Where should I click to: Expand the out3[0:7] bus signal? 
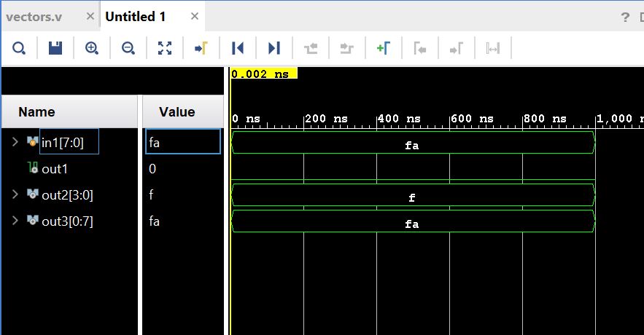pos(15,221)
